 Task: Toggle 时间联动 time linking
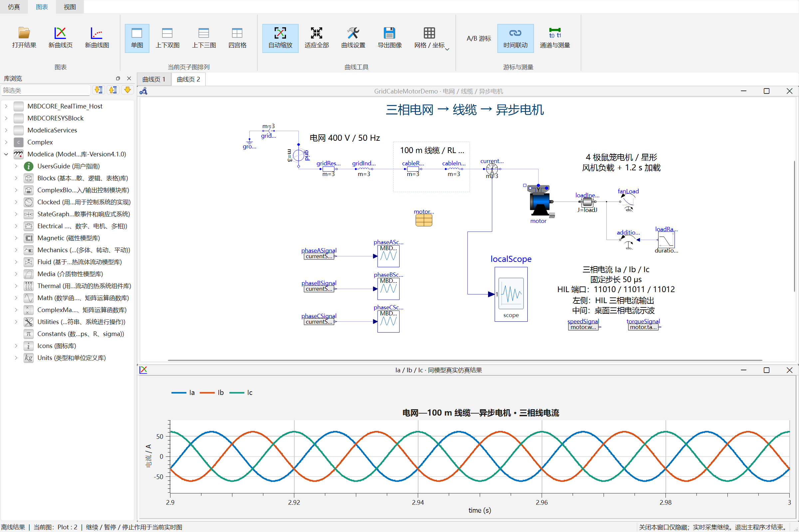tap(515, 38)
